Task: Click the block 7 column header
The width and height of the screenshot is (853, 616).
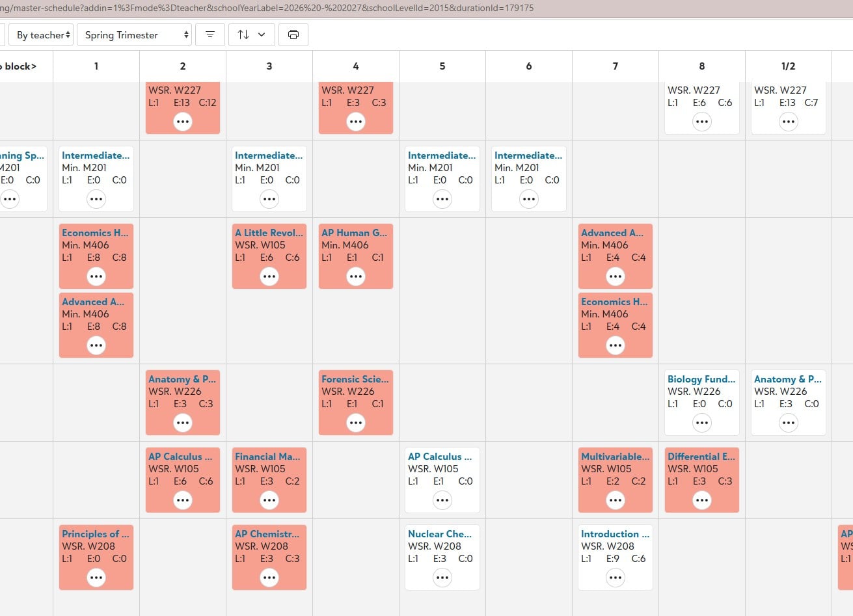Action: click(x=616, y=66)
